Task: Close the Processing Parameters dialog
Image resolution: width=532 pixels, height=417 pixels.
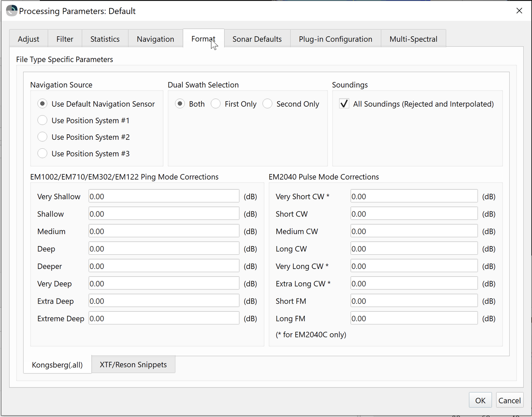Action: coord(519,11)
